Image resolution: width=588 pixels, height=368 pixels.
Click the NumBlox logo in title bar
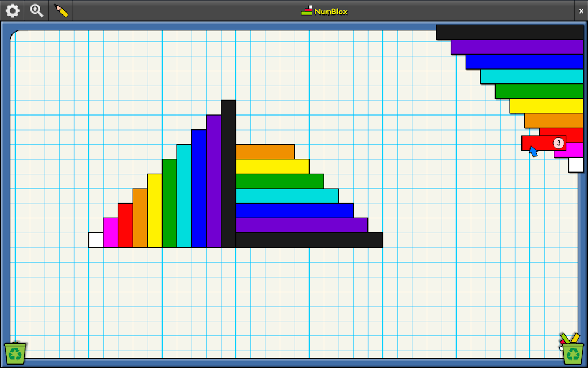(325, 11)
